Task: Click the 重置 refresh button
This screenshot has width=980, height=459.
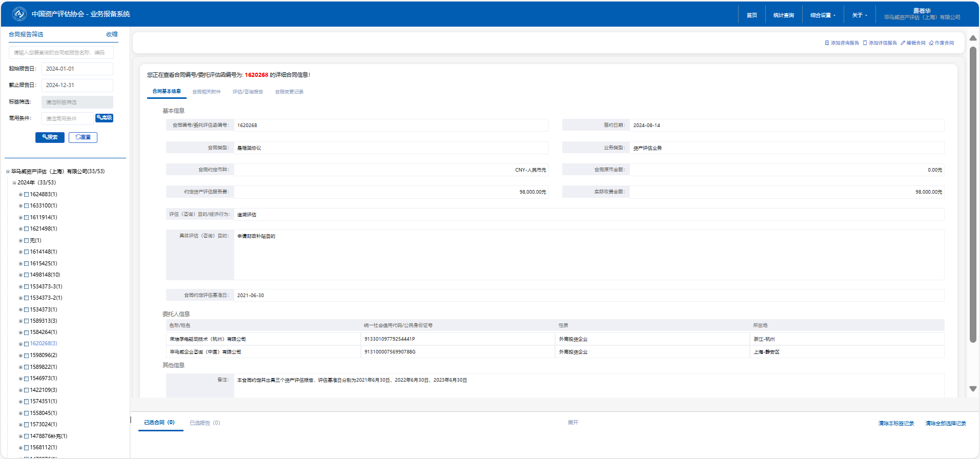Action: click(x=83, y=137)
